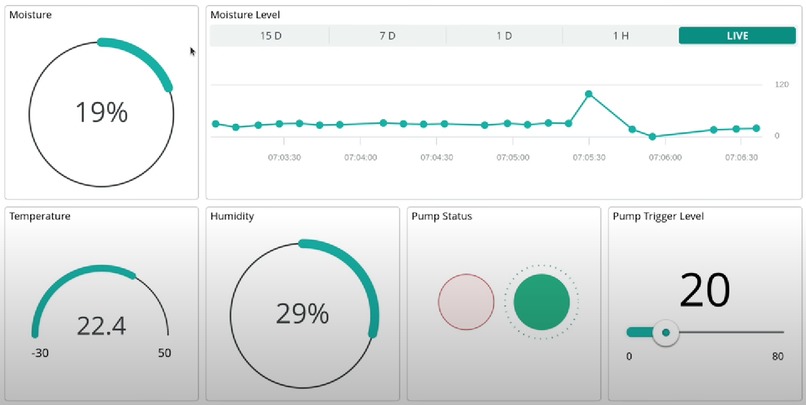The height and width of the screenshot is (405, 806).
Task: Click the peak data point near 07:05:30
Action: tap(589, 94)
